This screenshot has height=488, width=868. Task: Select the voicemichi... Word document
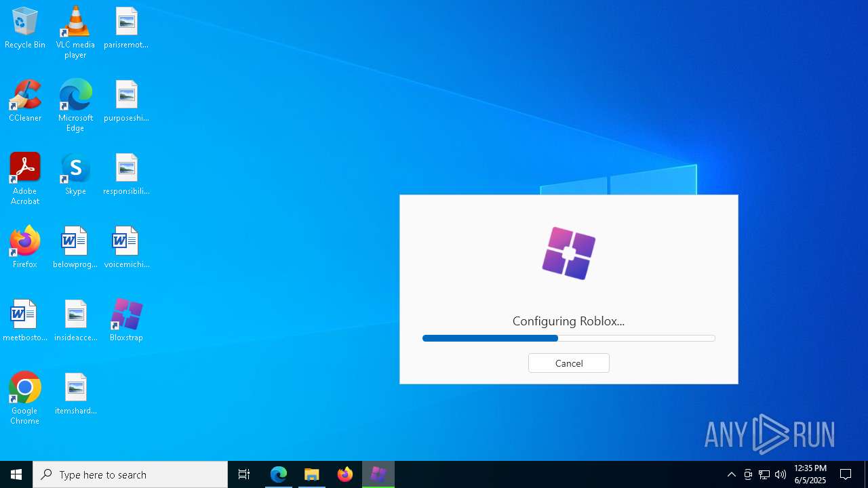[126, 248]
